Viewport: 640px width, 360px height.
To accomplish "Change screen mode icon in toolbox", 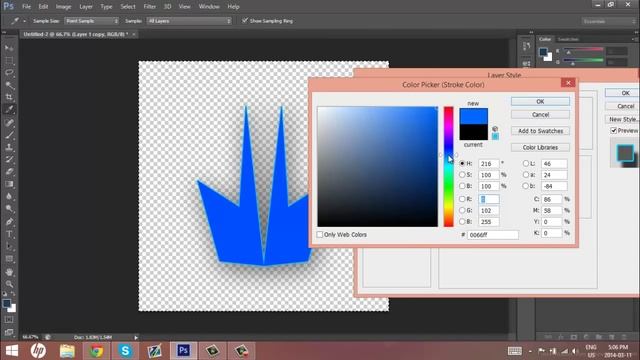I will (x=9, y=332).
